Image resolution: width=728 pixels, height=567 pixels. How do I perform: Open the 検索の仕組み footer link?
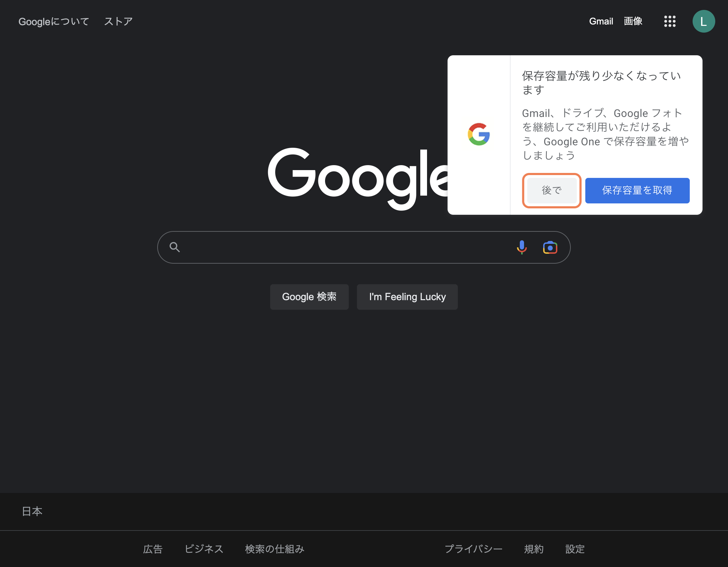(275, 549)
